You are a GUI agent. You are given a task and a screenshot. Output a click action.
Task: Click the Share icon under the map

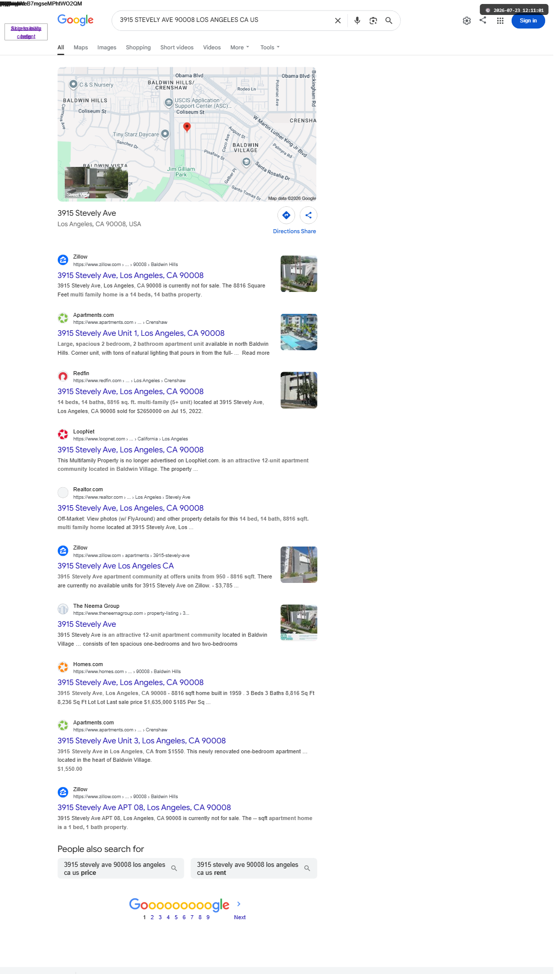click(x=308, y=215)
